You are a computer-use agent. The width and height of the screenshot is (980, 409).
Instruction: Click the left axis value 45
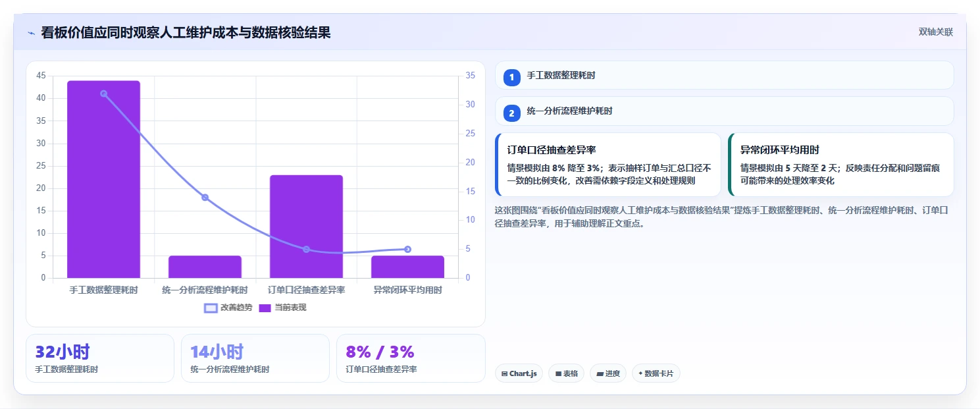pos(41,76)
